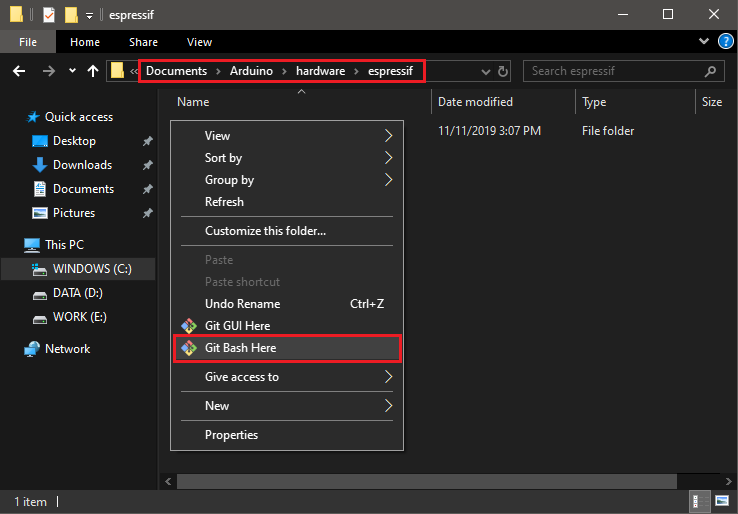This screenshot has height=514, width=738.
Task: Click the 11/11/2019 3:07 PM date cell
Action: pos(489,131)
